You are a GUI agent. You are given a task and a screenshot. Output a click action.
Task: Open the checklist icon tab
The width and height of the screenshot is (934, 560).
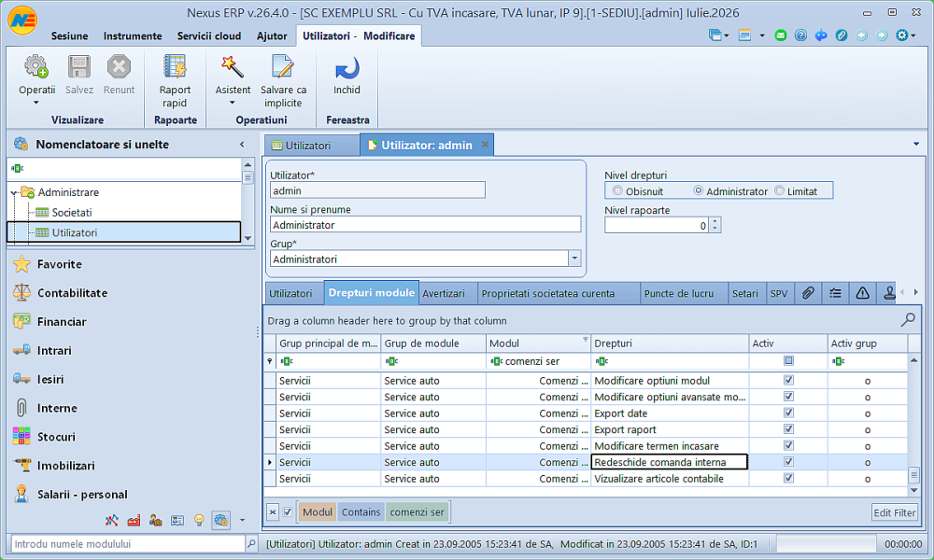pos(835,293)
